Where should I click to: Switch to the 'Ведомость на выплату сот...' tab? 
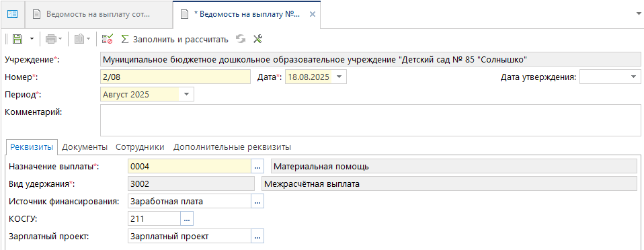pyautogui.click(x=98, y=14)
